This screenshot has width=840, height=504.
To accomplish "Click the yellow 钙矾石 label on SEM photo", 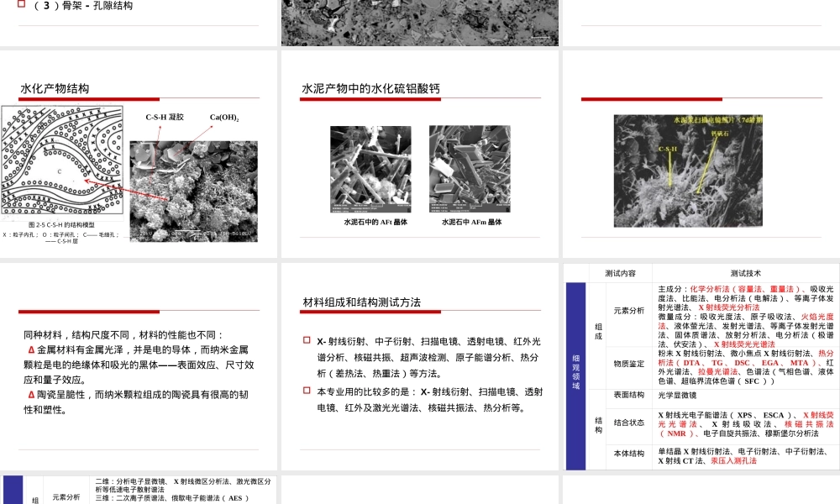I will pyautogui.click(x=720, y=134).
